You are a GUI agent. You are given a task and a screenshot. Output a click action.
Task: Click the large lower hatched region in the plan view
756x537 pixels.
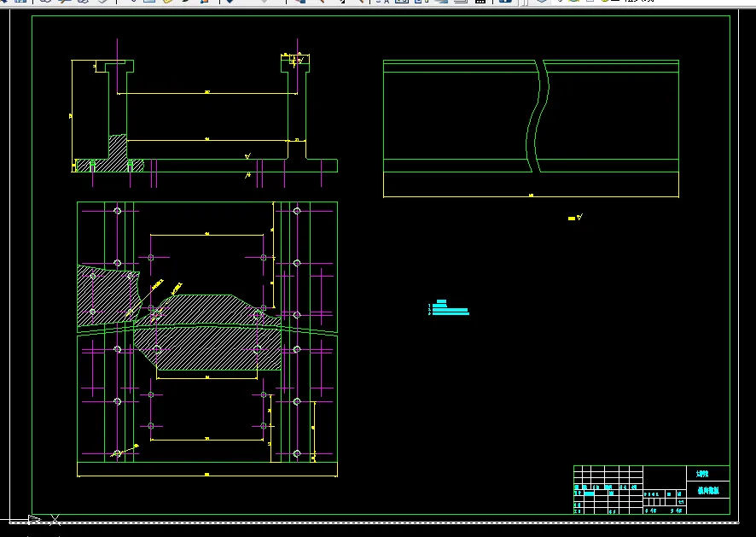point(207,348)
